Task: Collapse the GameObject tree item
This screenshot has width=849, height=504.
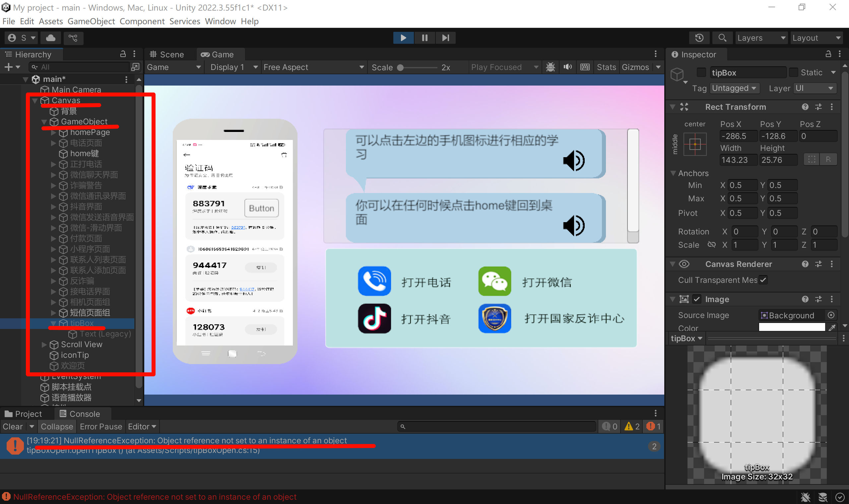Action: (44, 122)
